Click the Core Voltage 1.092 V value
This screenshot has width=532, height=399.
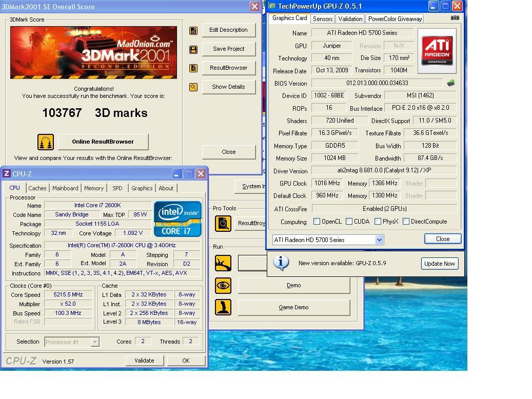pyautogui.click(x=133, y=233)
